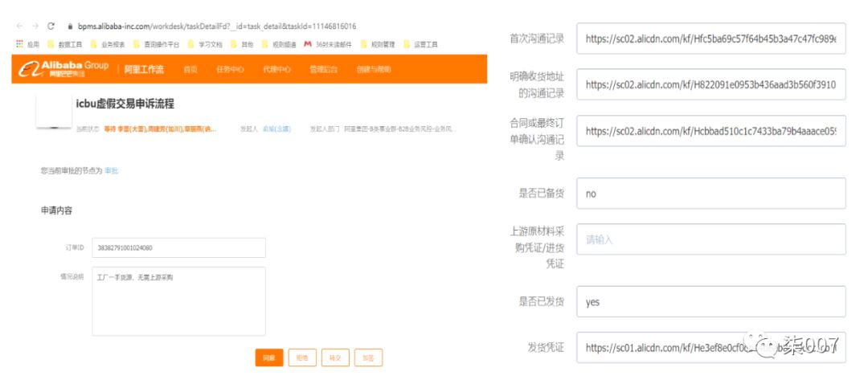
Task: Go to 任务中心 in the navigation bar
Action: pyautogui.click(x=230, y=70)
